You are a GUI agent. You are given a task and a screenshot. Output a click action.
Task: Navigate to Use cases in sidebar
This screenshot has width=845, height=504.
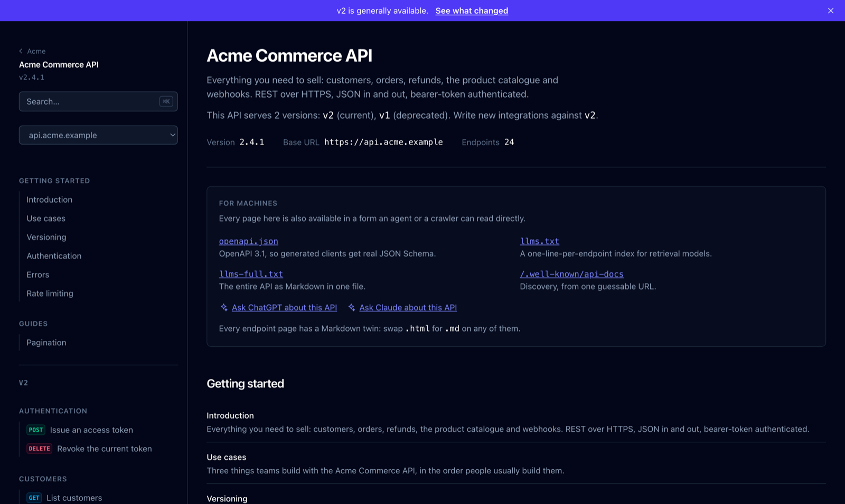(x=46, y=218)
